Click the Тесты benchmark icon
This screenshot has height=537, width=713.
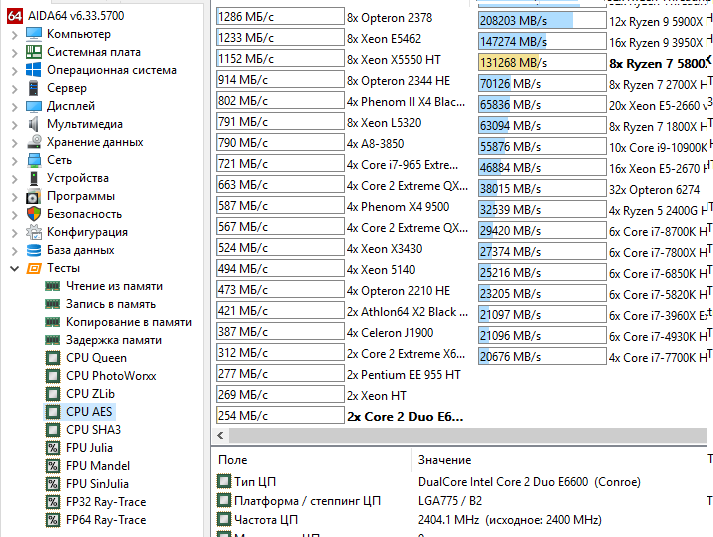tap(34, 268)
